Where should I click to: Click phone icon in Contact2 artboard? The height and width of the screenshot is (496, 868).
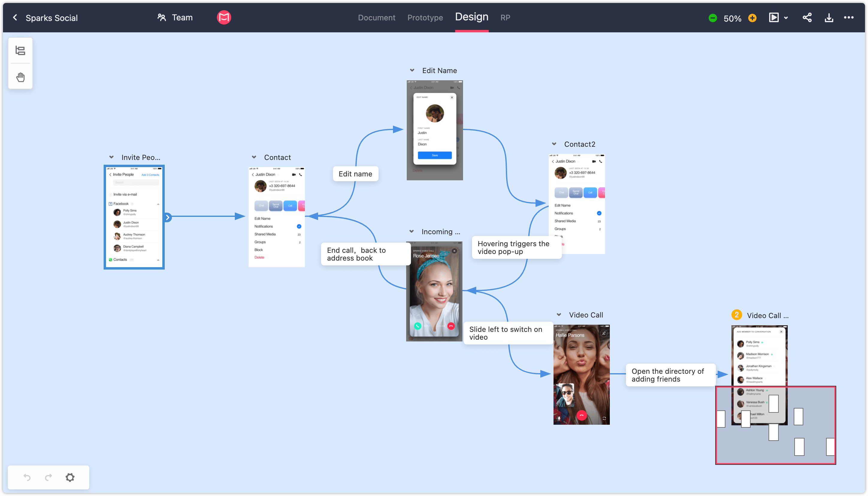coord(601,161)
